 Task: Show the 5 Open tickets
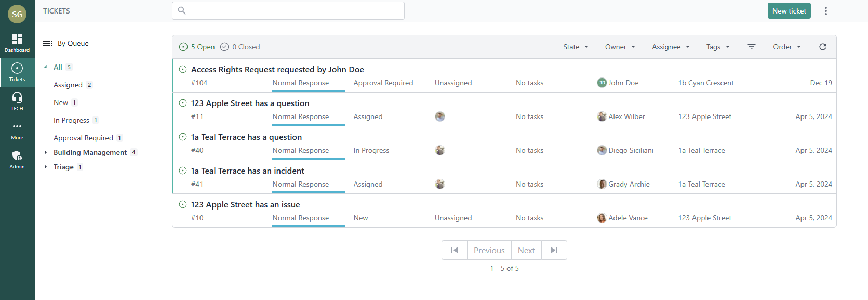coord(197,47)
